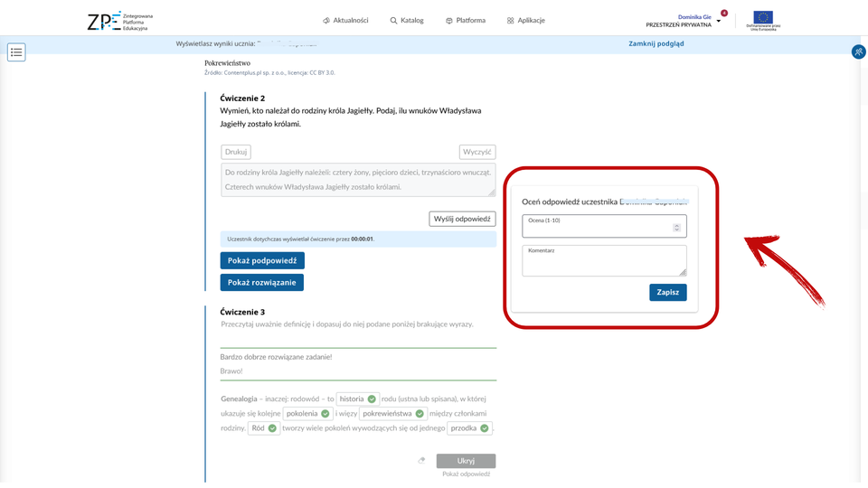
Task: Click the Pokaż rozwiązanie button
Action: point(261,282)
